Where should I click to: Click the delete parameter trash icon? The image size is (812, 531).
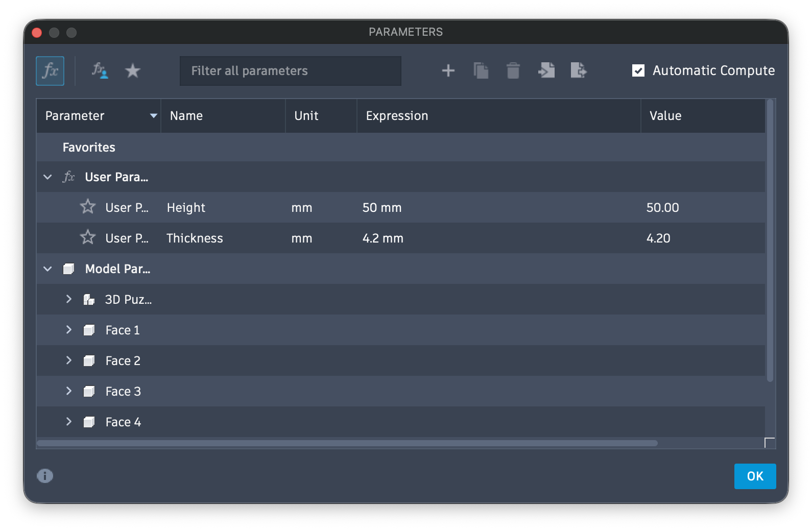[513, 70]
